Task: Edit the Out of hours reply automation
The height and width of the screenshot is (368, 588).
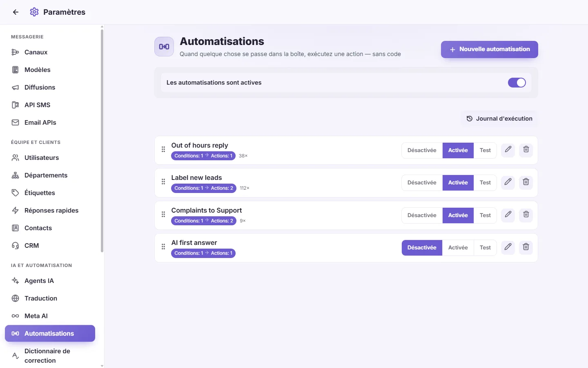Action: 508,150
